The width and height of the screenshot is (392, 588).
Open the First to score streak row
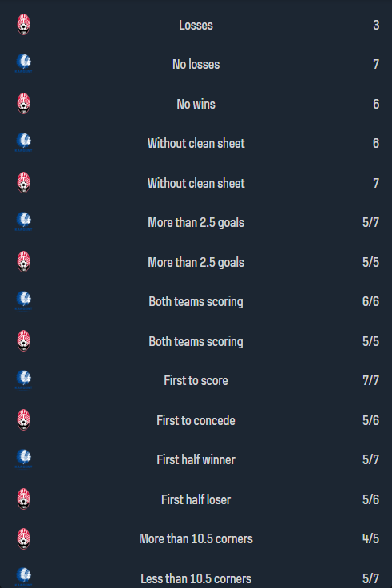(x=196, y=380)
